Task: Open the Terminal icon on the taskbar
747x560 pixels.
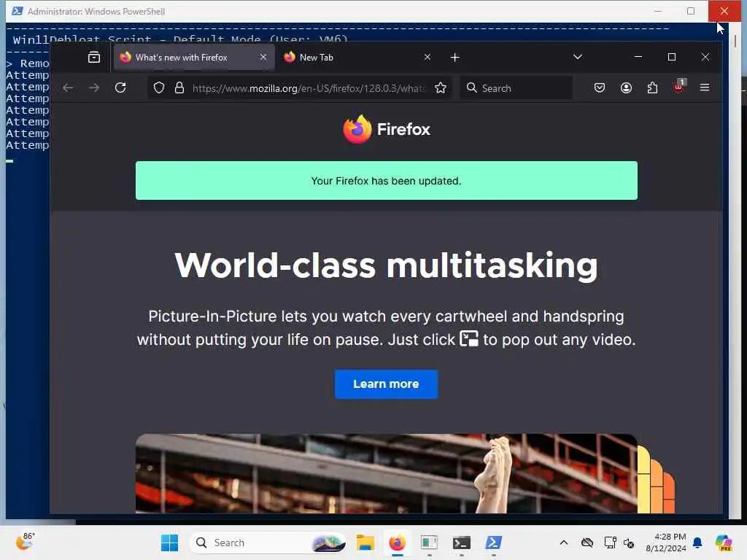Action: 461,542
